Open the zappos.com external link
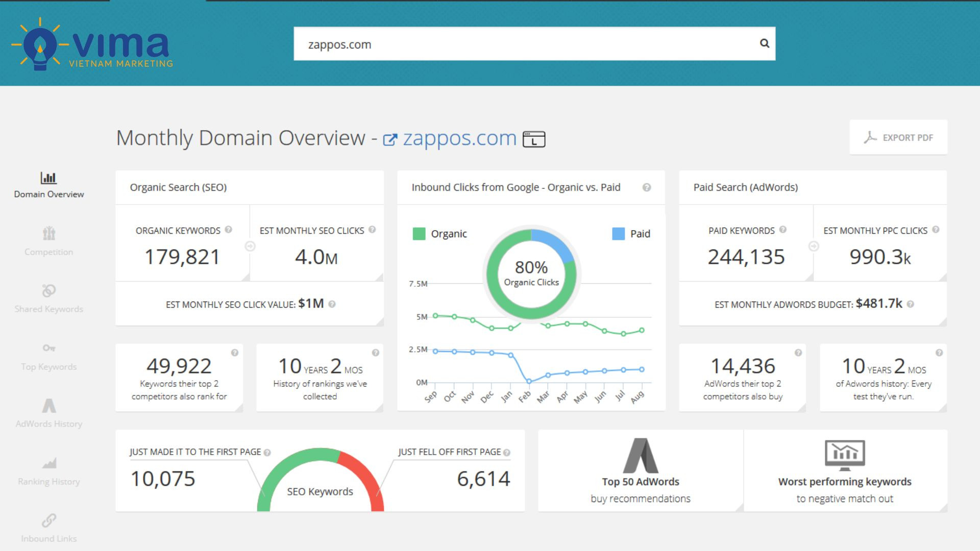 [x=459, y=138]
